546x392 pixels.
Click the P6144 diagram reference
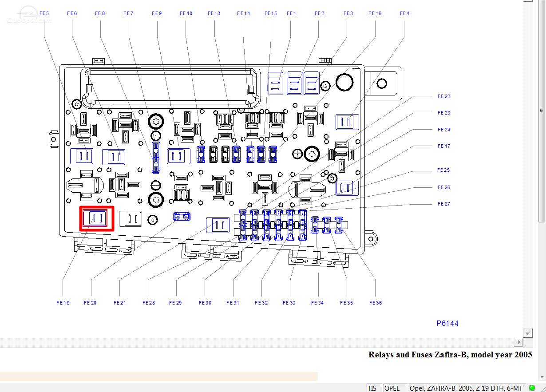click(447, 323)
